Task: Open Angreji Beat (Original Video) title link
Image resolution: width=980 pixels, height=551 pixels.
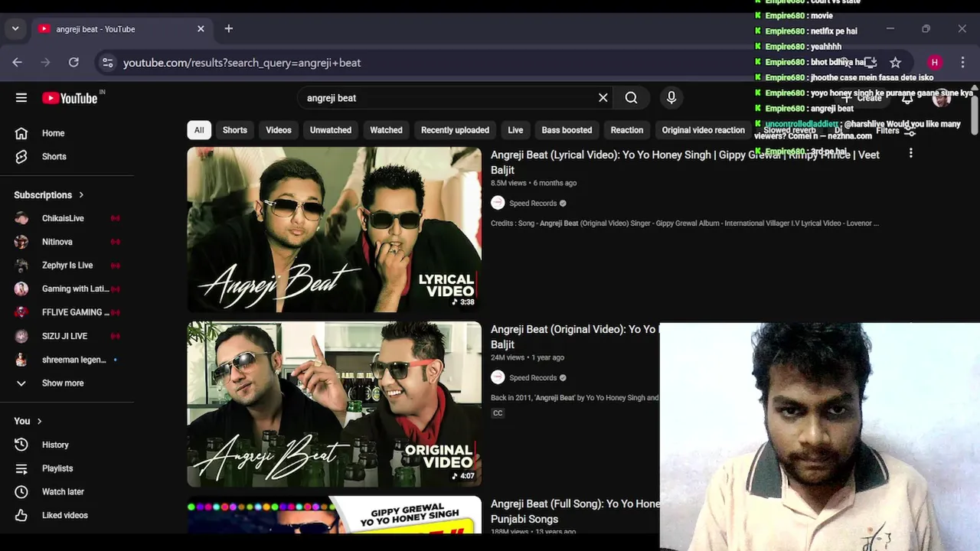Action: pyautogui.click(x=574, y=337)
